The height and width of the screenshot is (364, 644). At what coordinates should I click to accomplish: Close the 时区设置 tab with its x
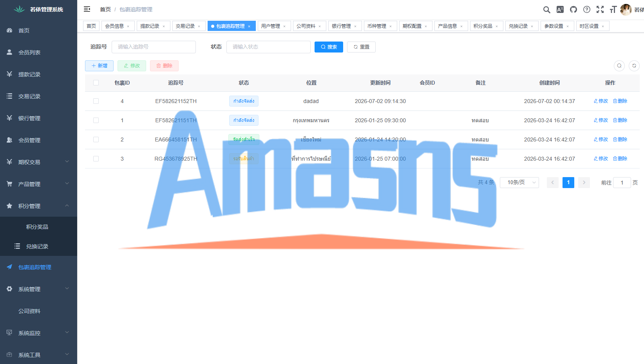pos(603,26)
